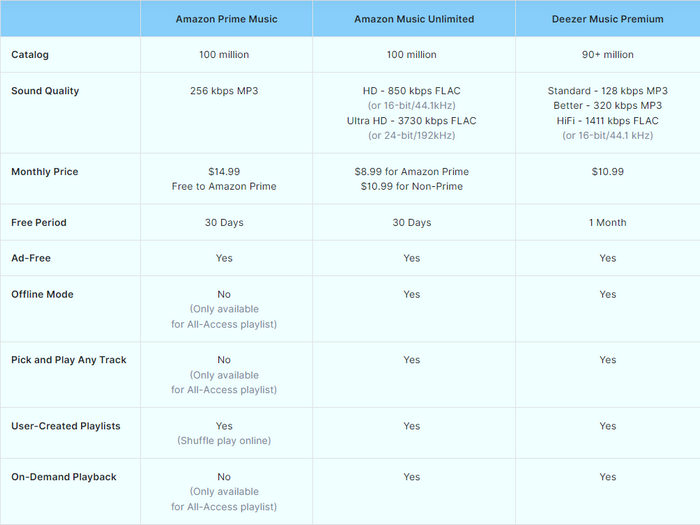The width and height of the screenshot is (700, 525).
Task: Select the Ultra HD - 3730 kbps FLAC text
Action: click(x=412, y=121)
